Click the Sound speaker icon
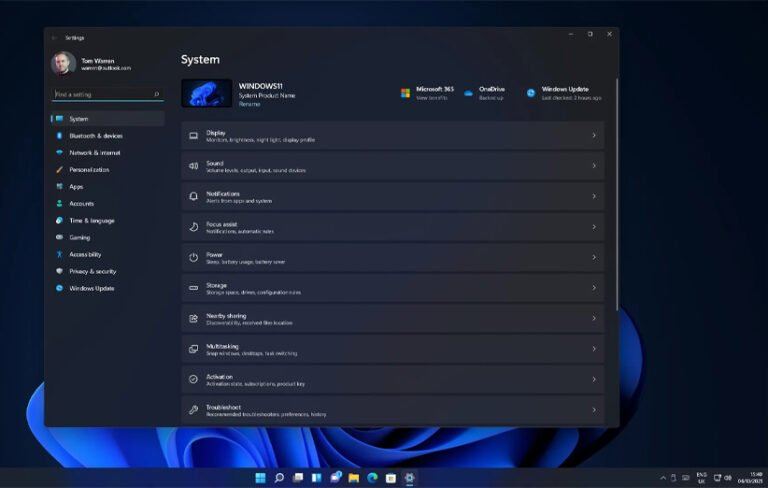768x488 pixels. coord(194,166)
